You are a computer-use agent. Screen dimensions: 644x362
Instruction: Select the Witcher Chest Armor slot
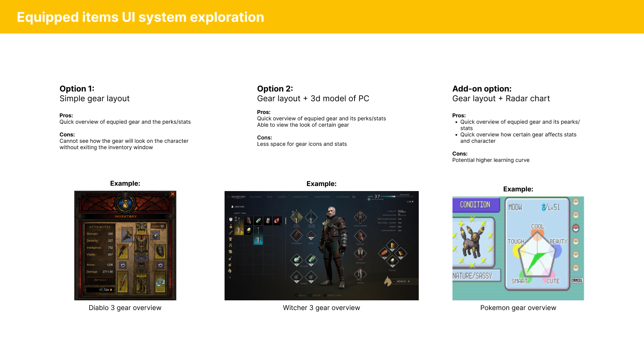click(360, 218)
